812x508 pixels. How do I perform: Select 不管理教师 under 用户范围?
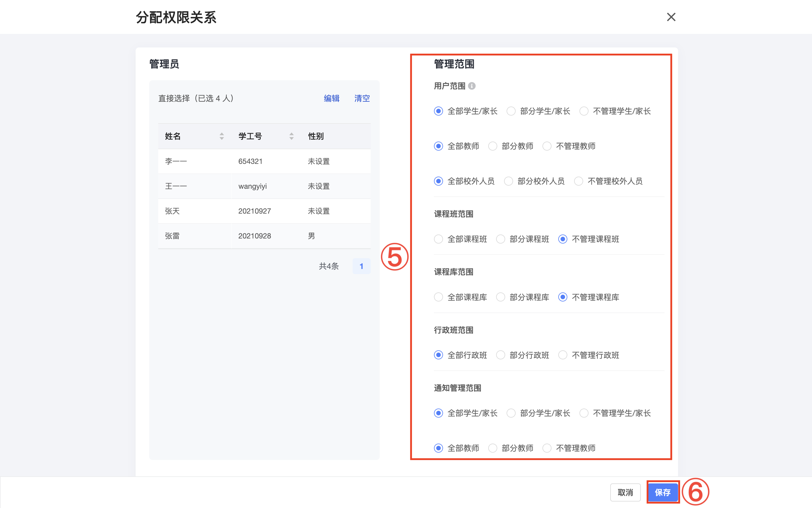[x=547, y=146]
